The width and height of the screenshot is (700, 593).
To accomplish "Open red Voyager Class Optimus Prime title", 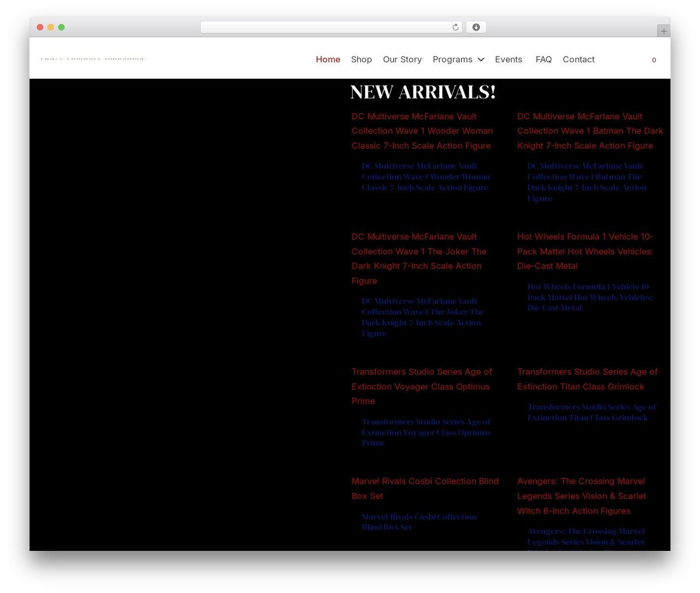I will 422,386.
